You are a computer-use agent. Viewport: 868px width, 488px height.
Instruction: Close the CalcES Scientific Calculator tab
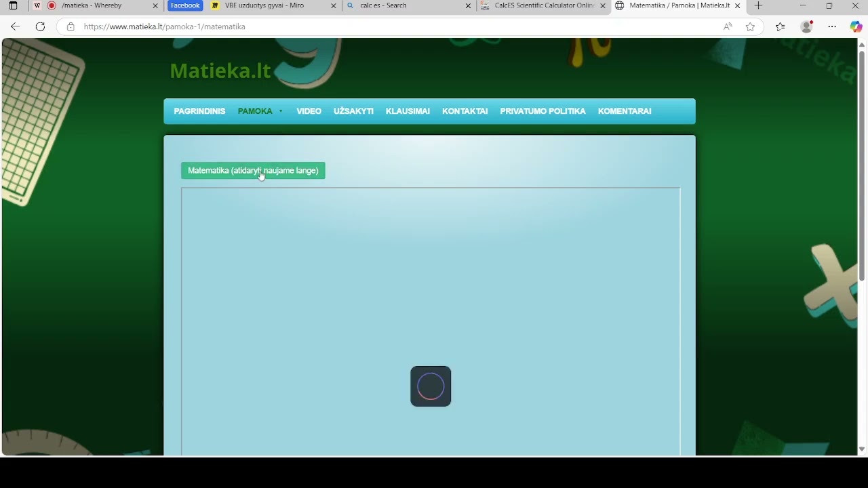pyautogui.click(x=603, y=5)
